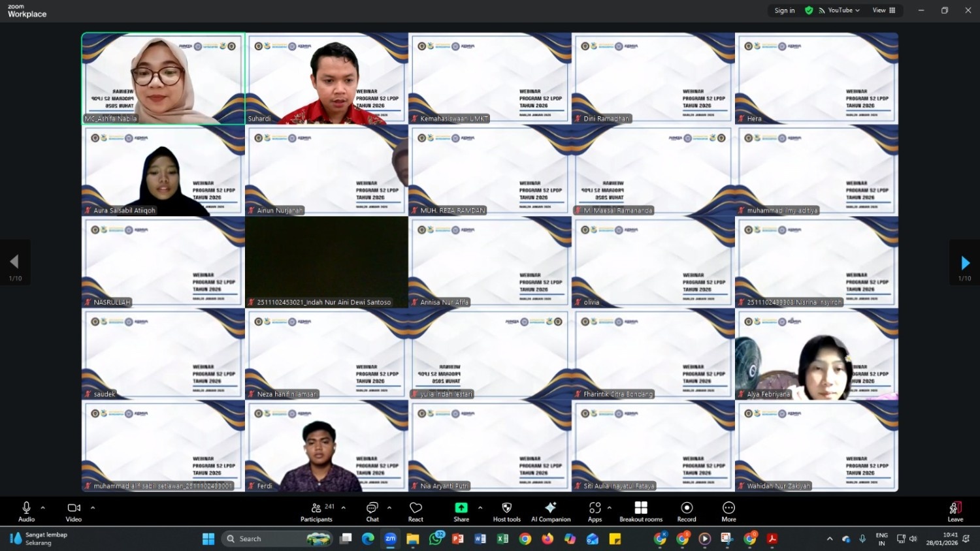
Task: Go to the next gallery page
Action: point(965,262)
